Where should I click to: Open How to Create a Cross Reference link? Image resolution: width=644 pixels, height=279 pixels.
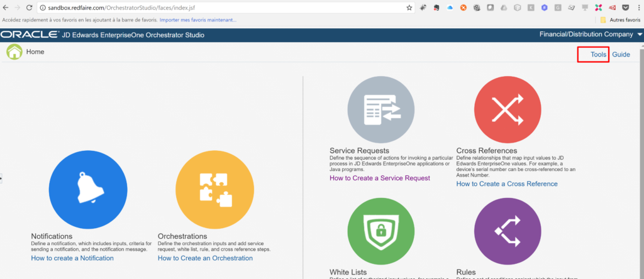click(507, 184)
